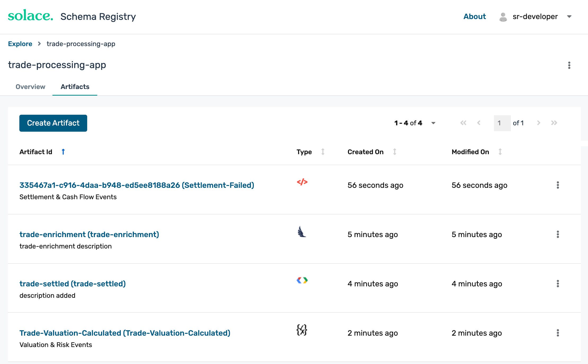Sort by Artifact Id ascending arrow
The height and width of the screenshot is (364, 588).
click(x=63, y=152)
